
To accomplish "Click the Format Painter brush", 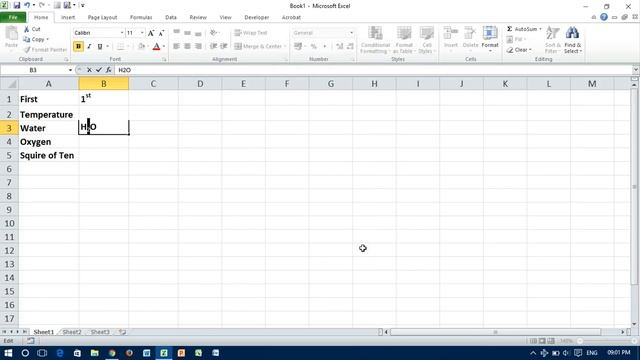I will 45,49.
